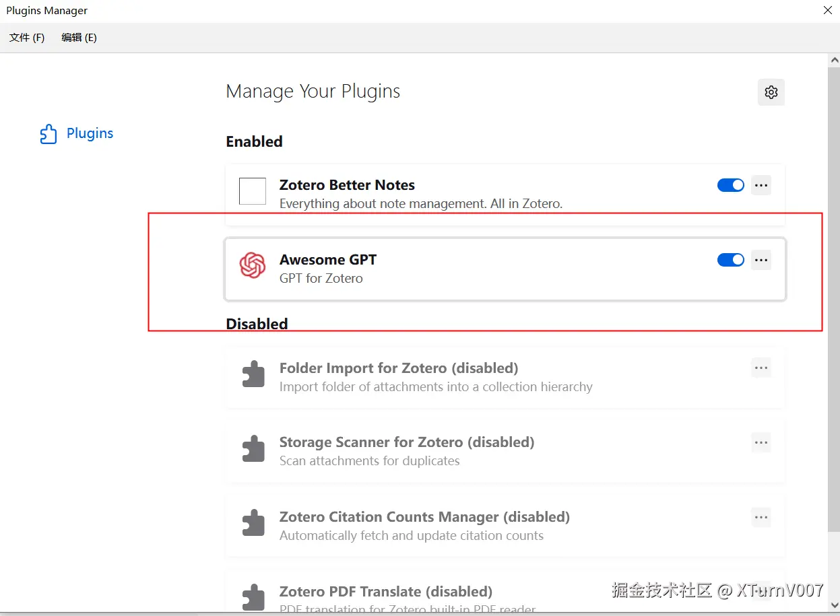
Task: Open the Plugins sidebar category
Action: [x=76, y=133]
